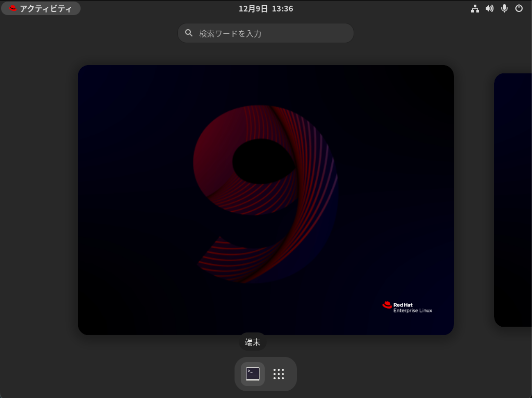Screen dimensions: 532x398
Task: Select the current workspace thumbnail
Action: click(x=266, y=200)
